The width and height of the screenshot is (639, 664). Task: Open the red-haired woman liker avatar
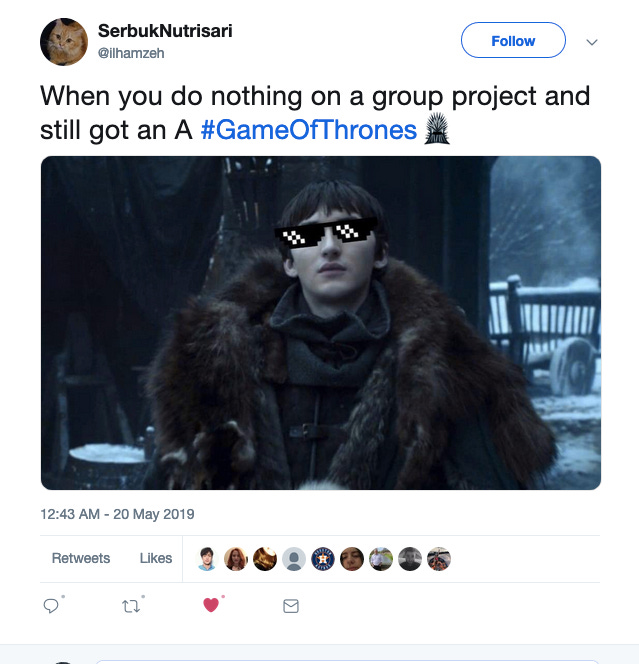(x=236, y=559)
